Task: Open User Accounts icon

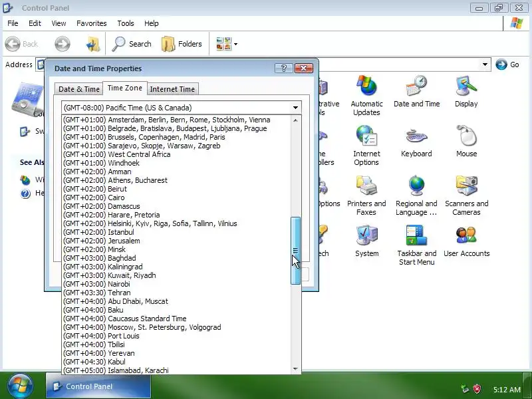Action: coord(467,241)
